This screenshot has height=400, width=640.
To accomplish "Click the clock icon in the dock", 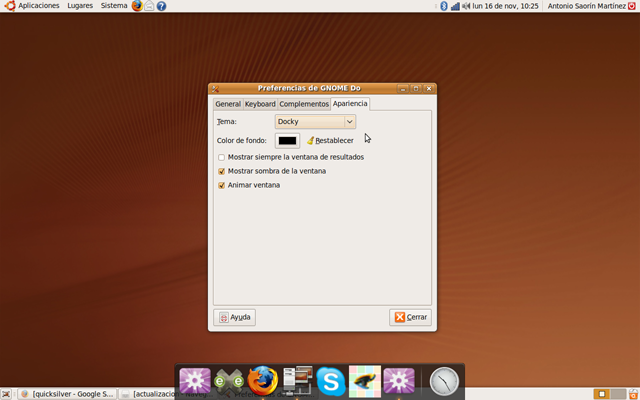I will coord(444,381).
